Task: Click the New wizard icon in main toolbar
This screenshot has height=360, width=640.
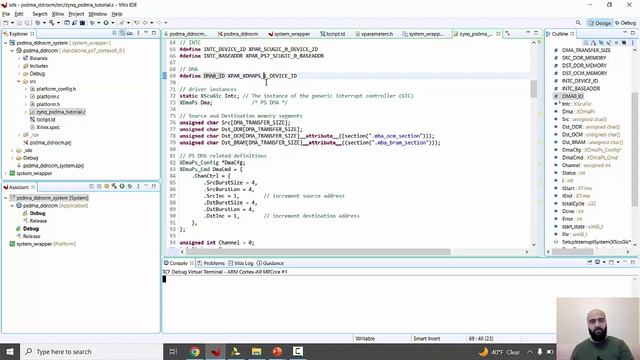Action: tap(6, 23)
